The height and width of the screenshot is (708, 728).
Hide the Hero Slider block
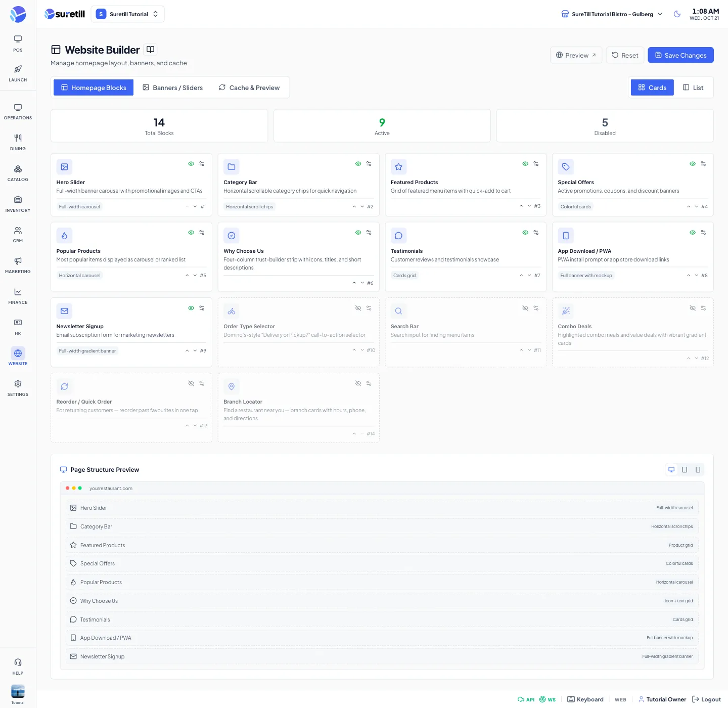[x=191, y=164]
